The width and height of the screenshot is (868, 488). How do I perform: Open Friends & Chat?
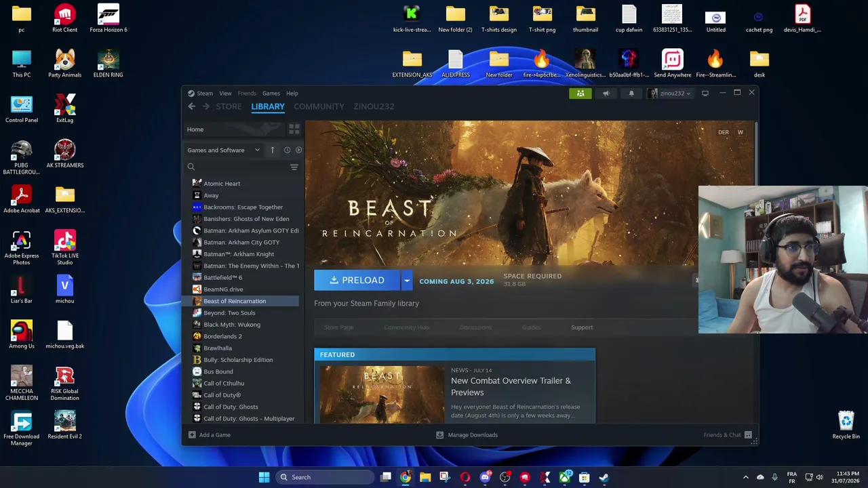(x=728, y=435)
